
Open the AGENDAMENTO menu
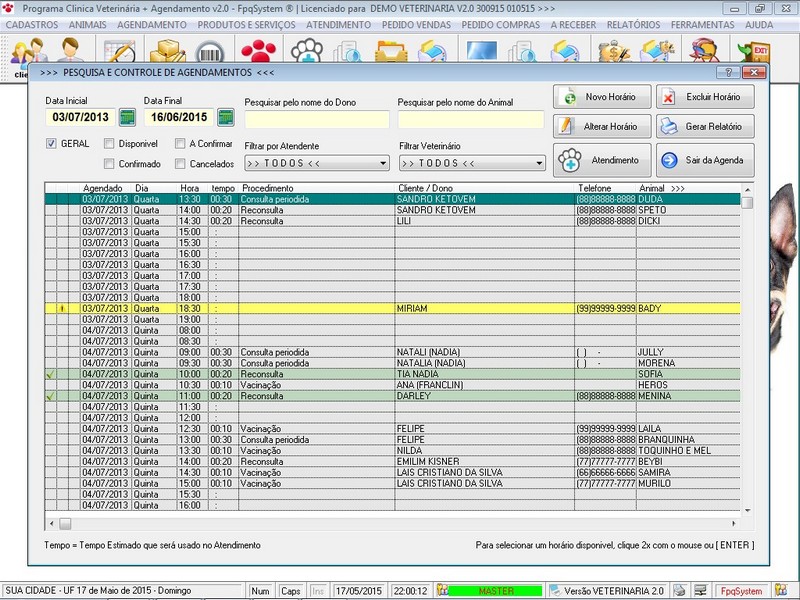coord(151,23)
